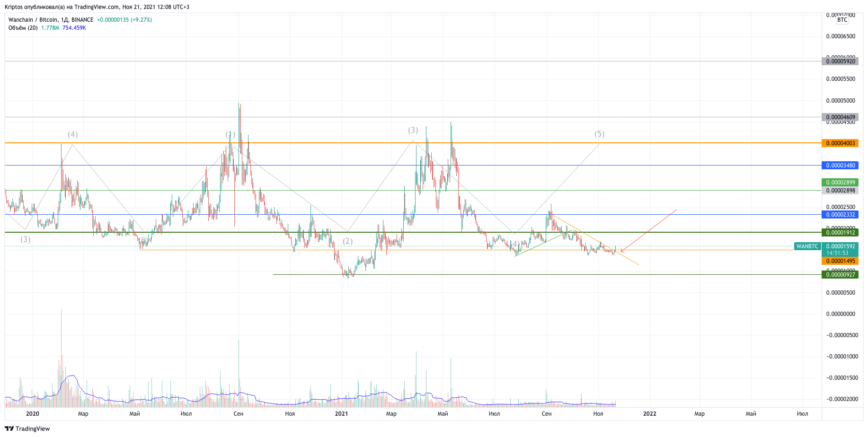Select the 0.00005920 price level label
This screenshot has width=868, height=437.
[x=841, y=61]
